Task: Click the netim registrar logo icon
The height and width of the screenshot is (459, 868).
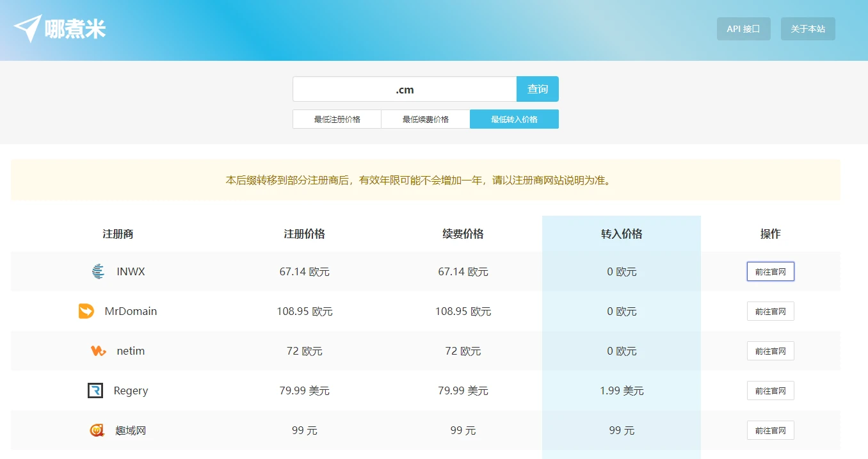Action: (98, 351)
